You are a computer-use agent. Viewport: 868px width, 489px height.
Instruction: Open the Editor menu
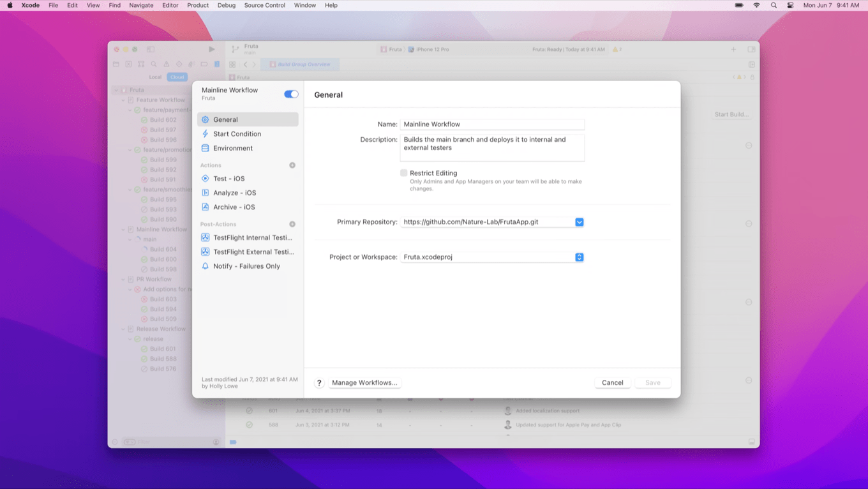[170, 5]
